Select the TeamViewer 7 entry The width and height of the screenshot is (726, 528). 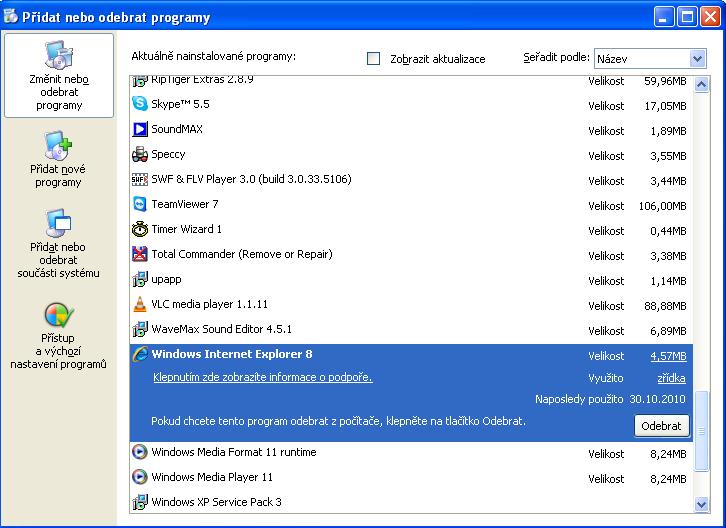411,204
